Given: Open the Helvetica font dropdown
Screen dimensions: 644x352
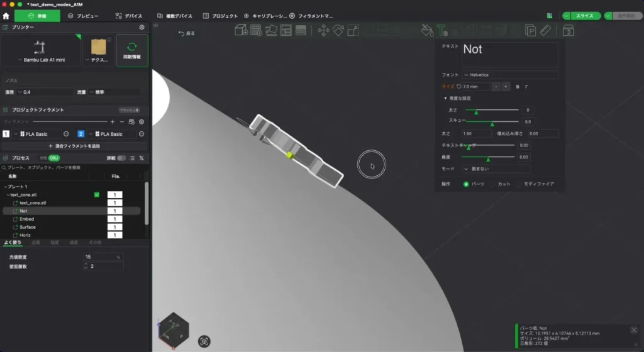Looking at the screenshot, I should click(x=510, y=75).
